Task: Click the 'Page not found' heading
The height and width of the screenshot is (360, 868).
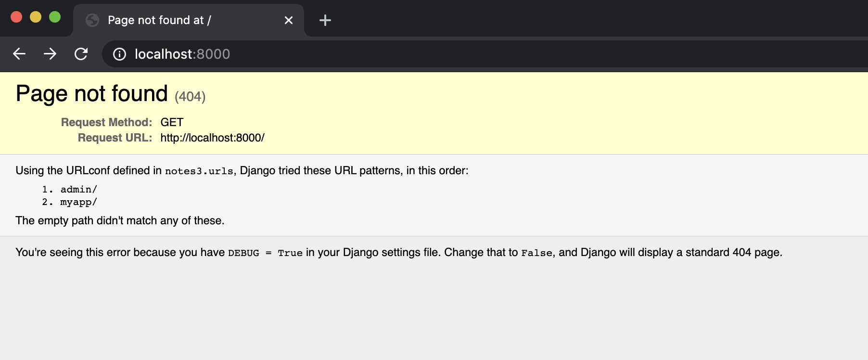Action: (x=91, y=93)
